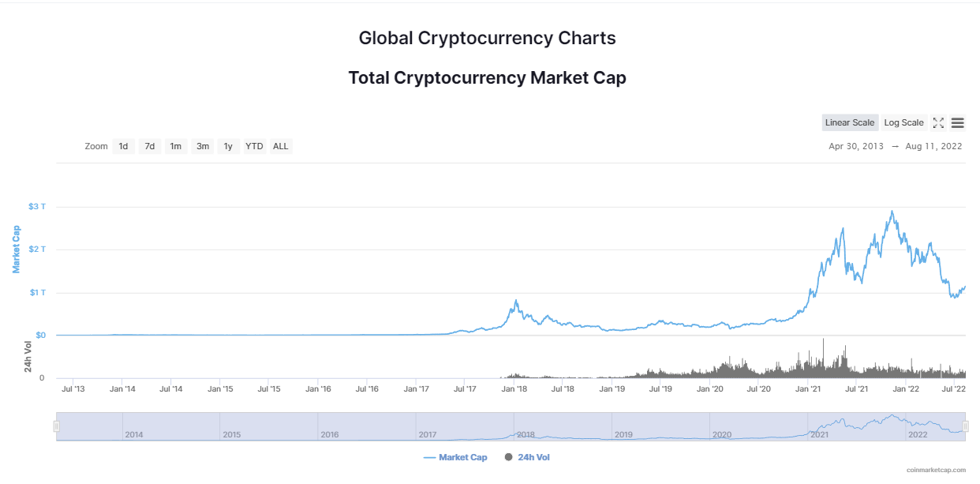Set zoom range to 7d
The image size is (980, 484).
(150, 146)
